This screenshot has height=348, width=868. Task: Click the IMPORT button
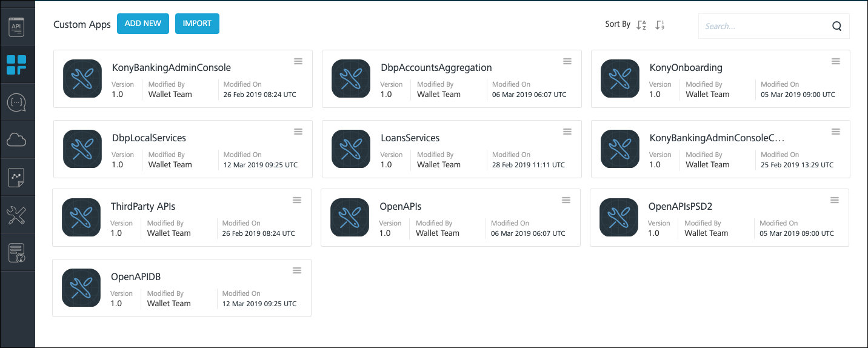(197, 24)
